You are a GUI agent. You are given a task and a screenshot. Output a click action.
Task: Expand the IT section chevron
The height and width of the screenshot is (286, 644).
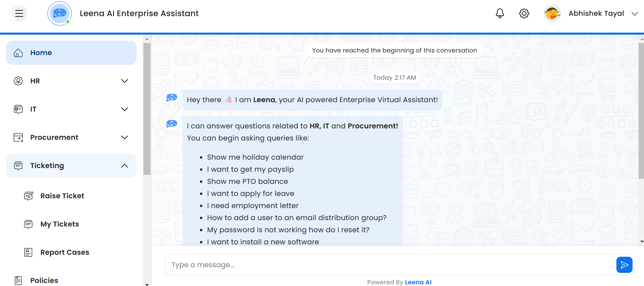coord(125,109)
